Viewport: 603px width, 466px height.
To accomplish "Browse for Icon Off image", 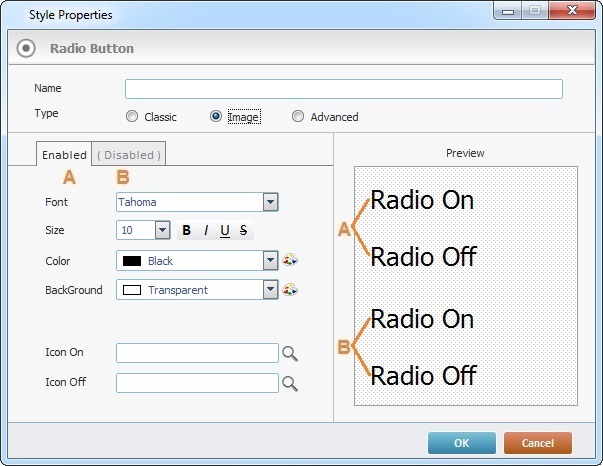I will [290, 383].
